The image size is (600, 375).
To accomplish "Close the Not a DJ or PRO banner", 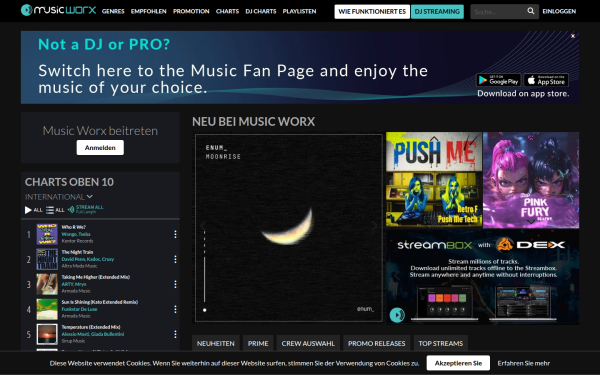I will coord(573,36).
